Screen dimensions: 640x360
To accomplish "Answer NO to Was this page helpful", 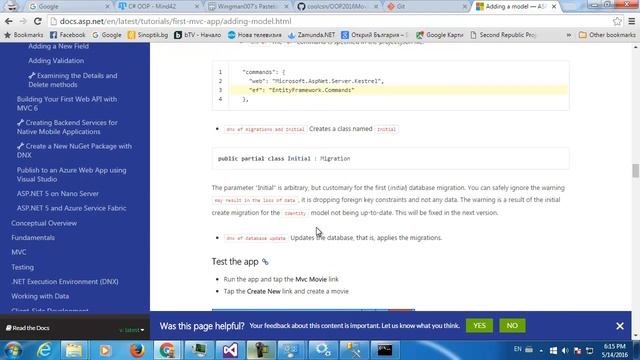I will click(x=512, y=325).
